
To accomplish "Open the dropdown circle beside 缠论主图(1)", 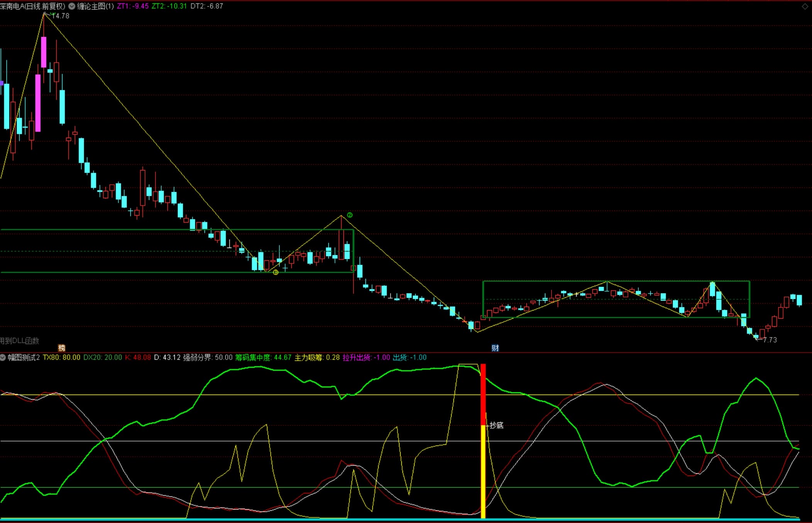I will coord(72,6).
